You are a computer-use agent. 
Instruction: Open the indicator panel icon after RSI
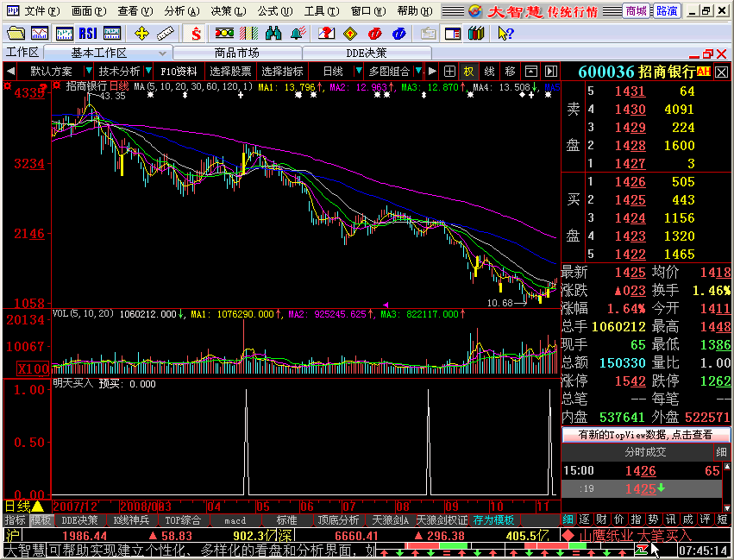pyautogui.click(x=112, y=34)
